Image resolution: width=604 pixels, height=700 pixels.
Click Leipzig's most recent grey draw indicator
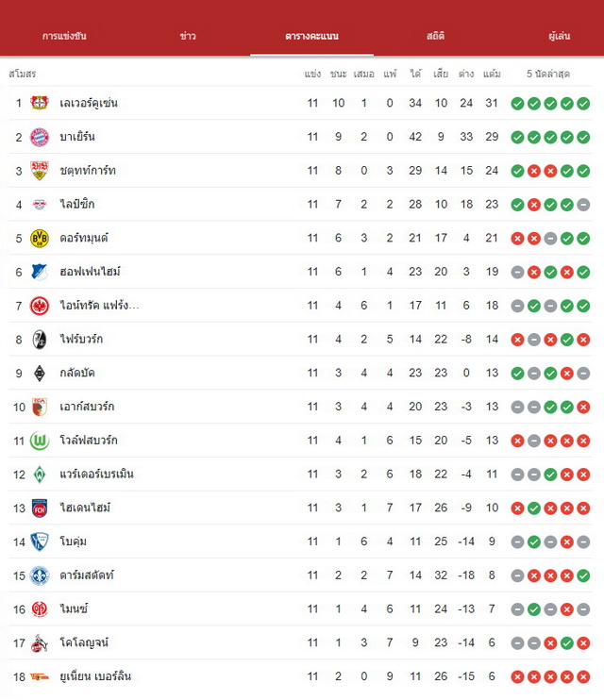coord(583,205)
